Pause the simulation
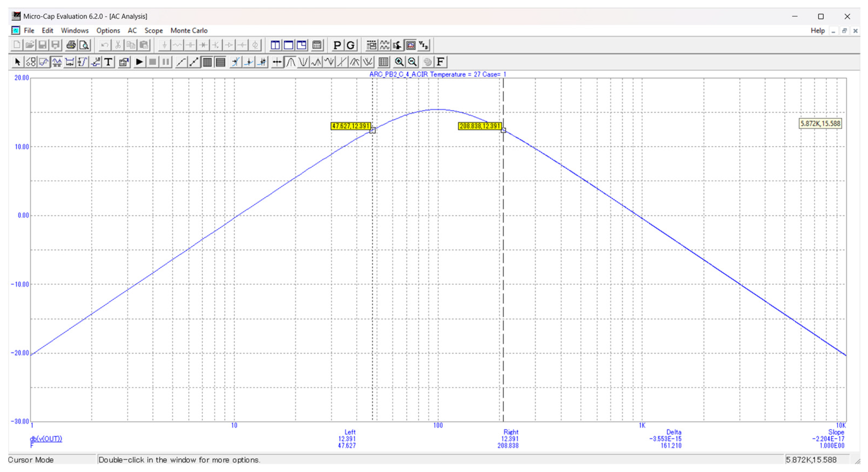Viewport: 868px width, 472px height. [165, 62]
